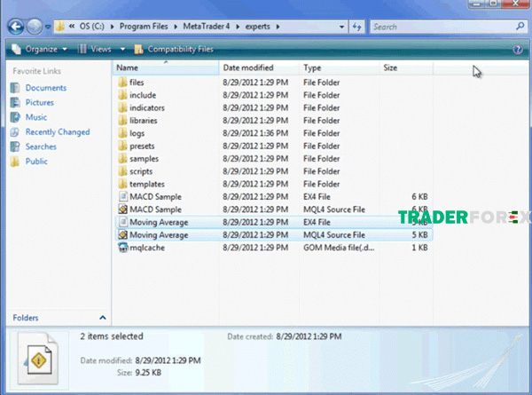Viewport: 532px width, 395px height.
Task: Select the logs folder icon
Action: point(122,133)
